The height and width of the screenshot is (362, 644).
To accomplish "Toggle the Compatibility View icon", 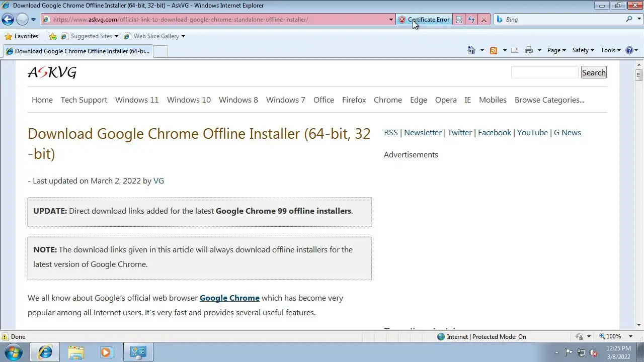I will 459,20.
